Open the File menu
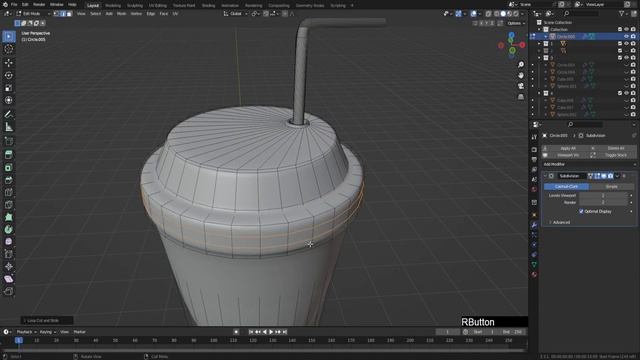640x360 pixels. 14,4
